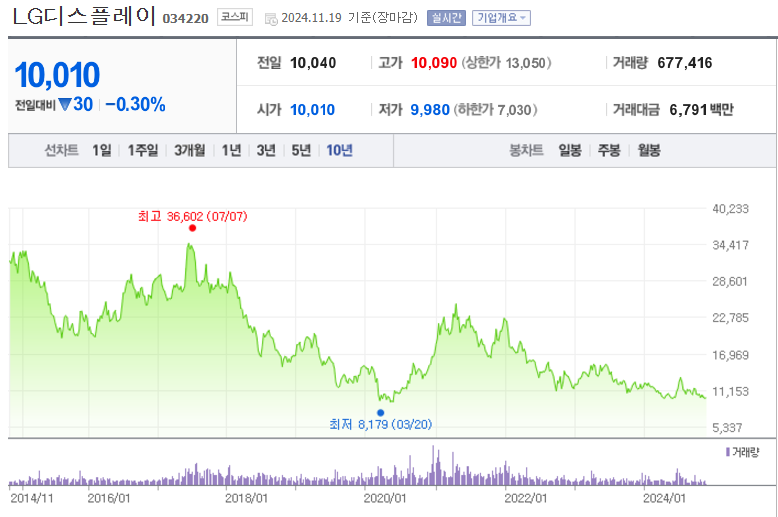The image size is (778, 517).
Task: Click the 실시간 button
Action: pos(446,18)
